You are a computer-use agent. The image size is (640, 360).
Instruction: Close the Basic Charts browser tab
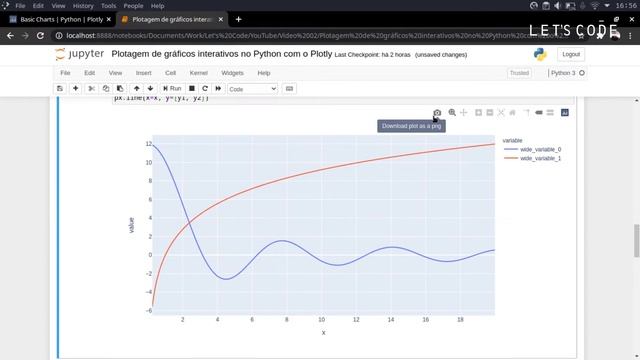click(109, 19)
